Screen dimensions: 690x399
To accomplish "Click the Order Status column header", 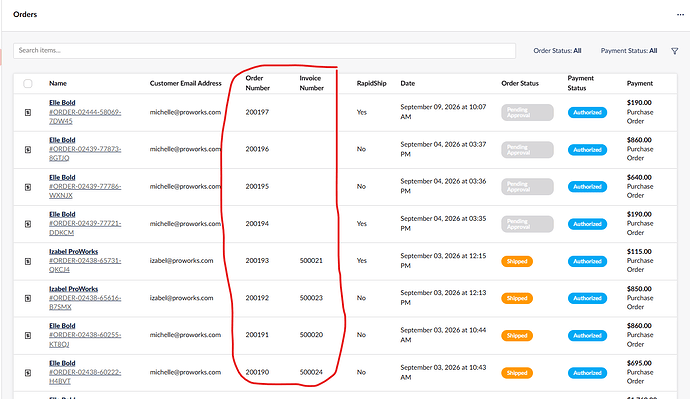I will point(520,83).
